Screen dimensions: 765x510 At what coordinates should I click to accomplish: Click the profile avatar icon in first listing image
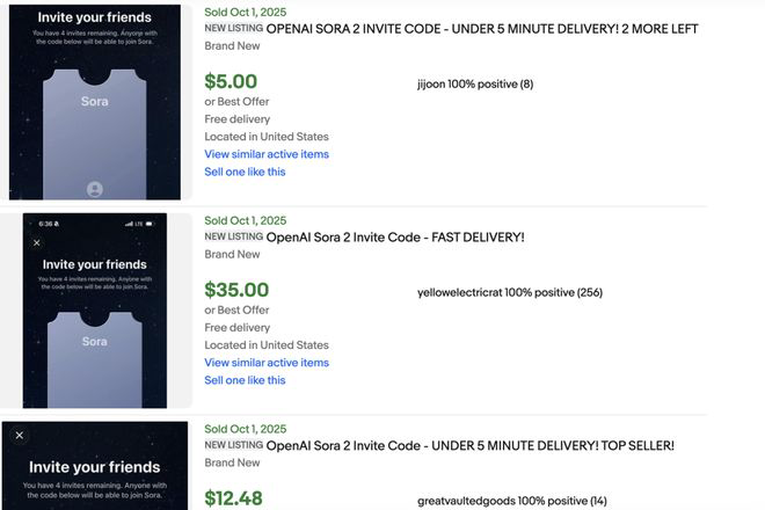click(x=95, y=189)
